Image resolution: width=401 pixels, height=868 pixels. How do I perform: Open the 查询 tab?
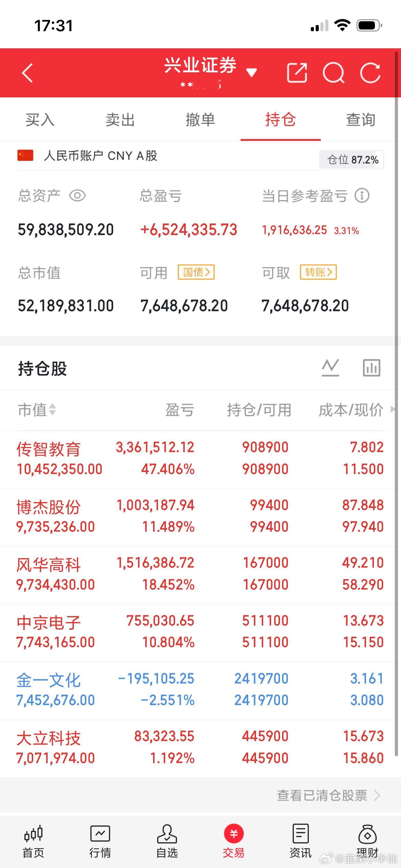point(361,120)
